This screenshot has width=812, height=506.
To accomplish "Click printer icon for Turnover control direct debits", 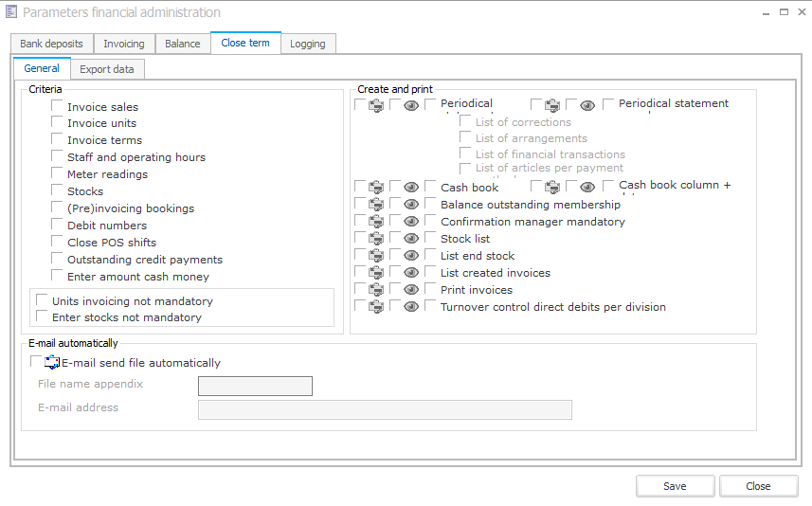I will 376,307.
